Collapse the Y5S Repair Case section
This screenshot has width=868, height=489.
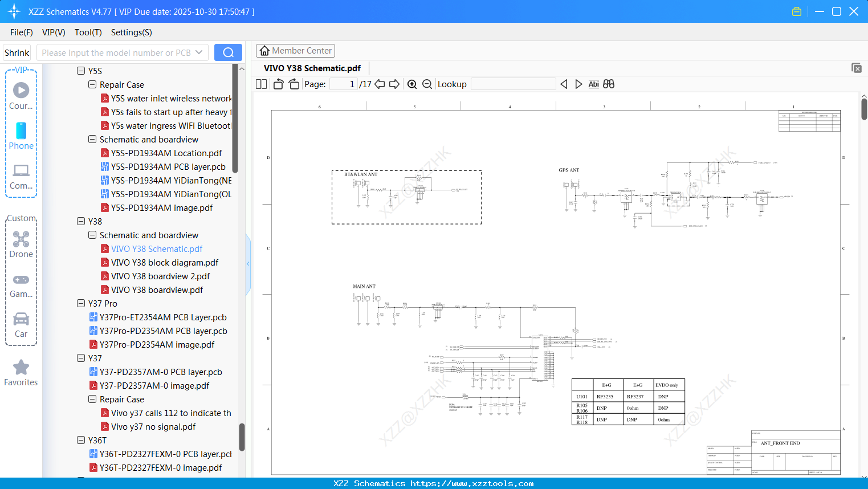tap(92, 84)
